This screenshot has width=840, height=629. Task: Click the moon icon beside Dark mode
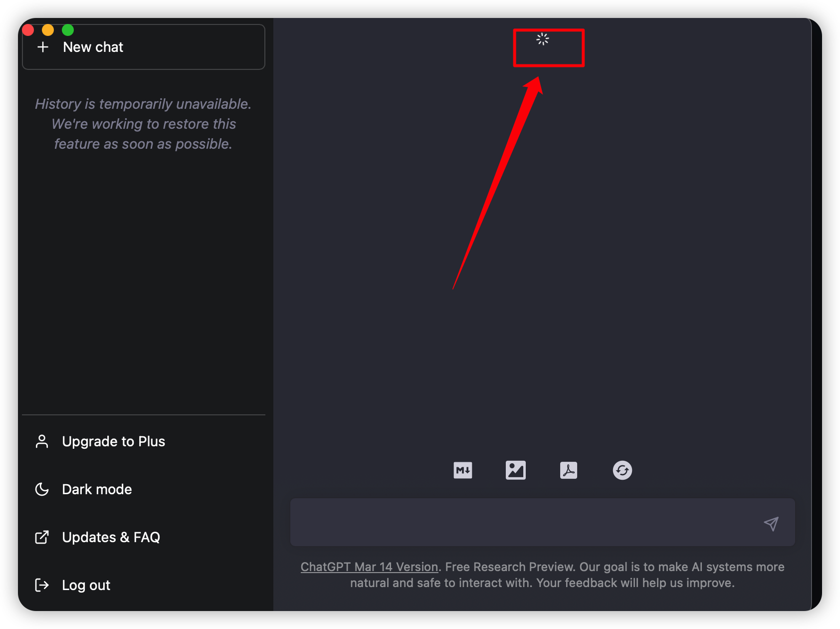click(42, 489)
